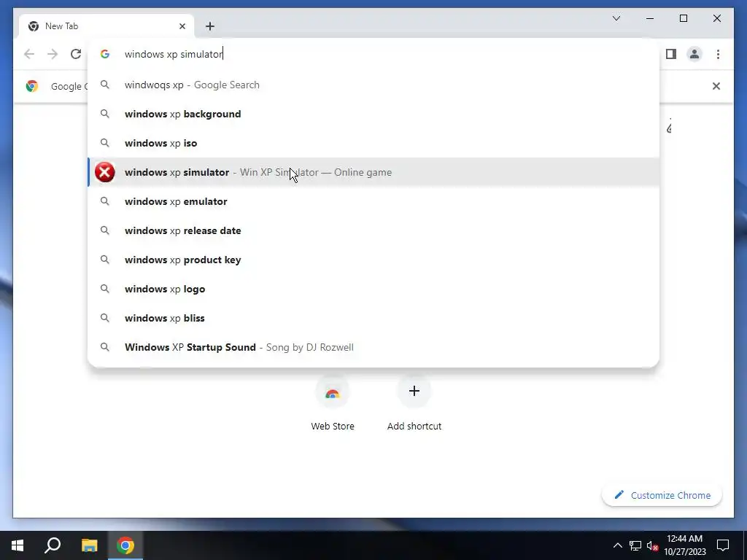Choose 'Windows XP Startup Sound' song suggestion
This screenshot has width=747, height=560.
coord(373,347)
